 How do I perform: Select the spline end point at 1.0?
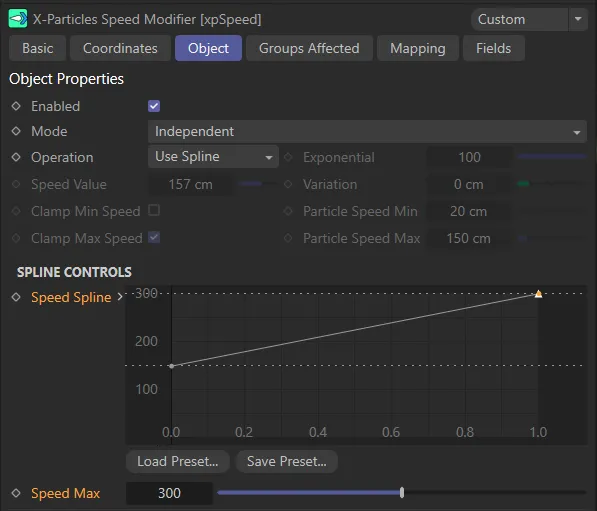click(538, 294)
